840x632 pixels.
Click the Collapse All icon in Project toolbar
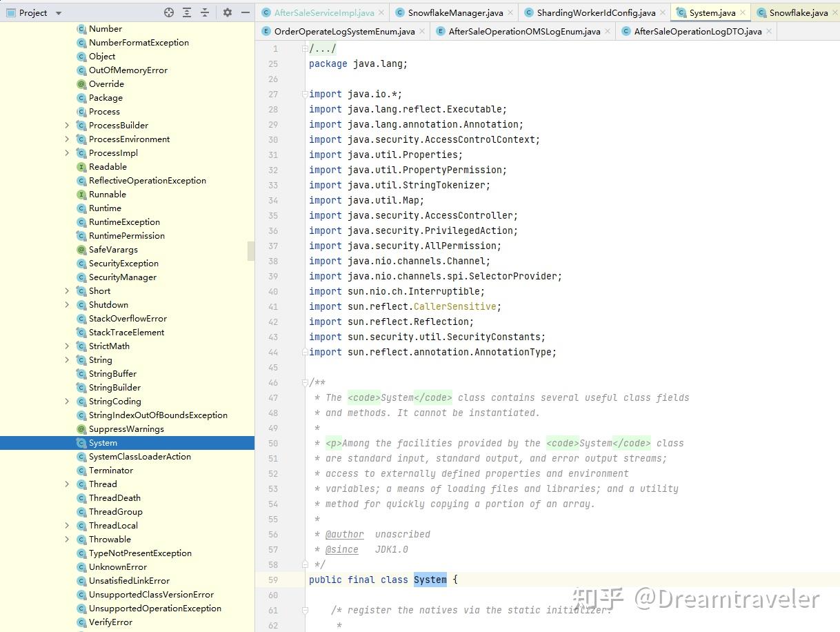coord(205,12)
